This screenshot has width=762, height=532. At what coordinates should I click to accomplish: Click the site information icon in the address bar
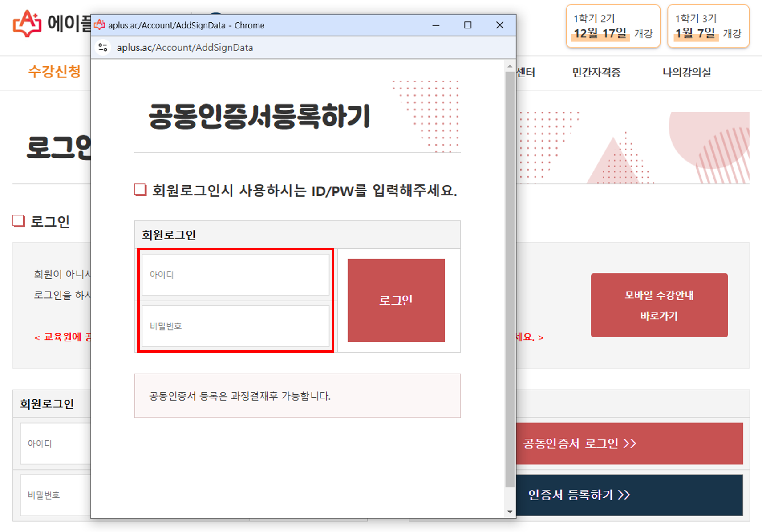coord(103,47)
